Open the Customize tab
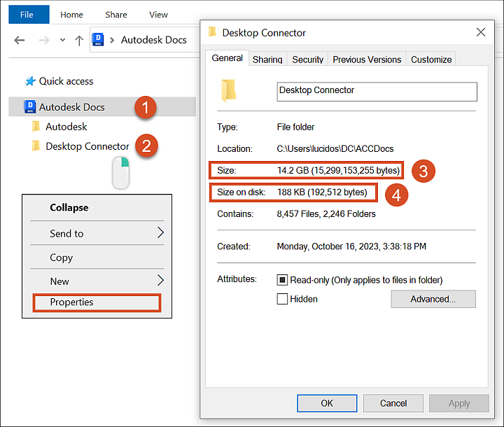The image size is (504, 427). click(431, 59)
